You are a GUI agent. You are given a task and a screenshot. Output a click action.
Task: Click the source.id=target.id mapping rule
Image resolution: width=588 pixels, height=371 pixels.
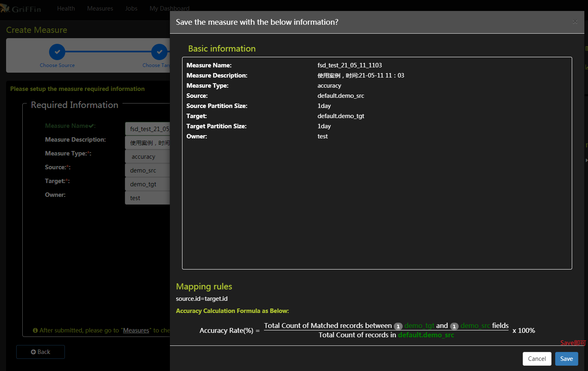[x=202, y=298]
